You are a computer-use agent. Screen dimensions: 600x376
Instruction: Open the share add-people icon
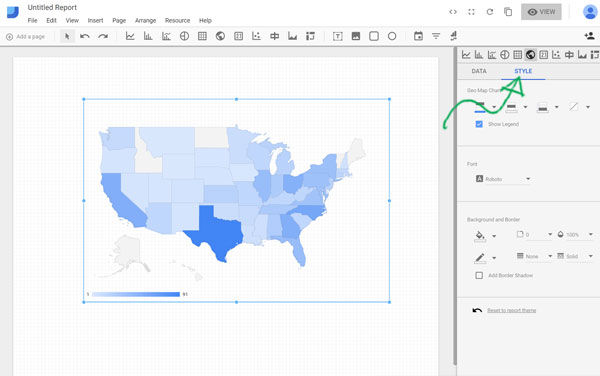click(x=589, y=36)
